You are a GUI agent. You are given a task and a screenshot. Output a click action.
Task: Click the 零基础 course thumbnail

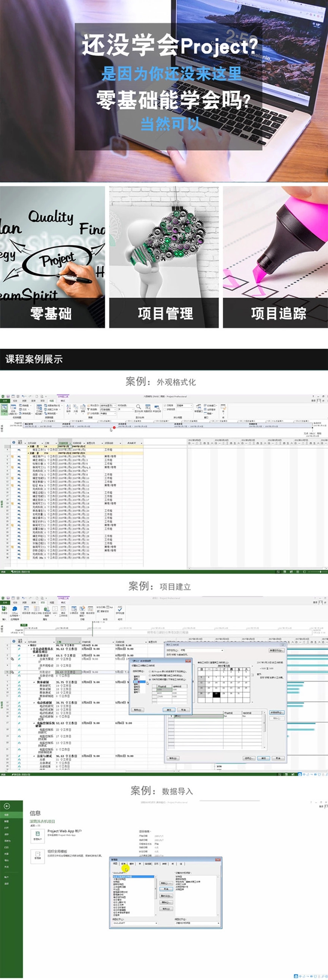tap(52, 257)
